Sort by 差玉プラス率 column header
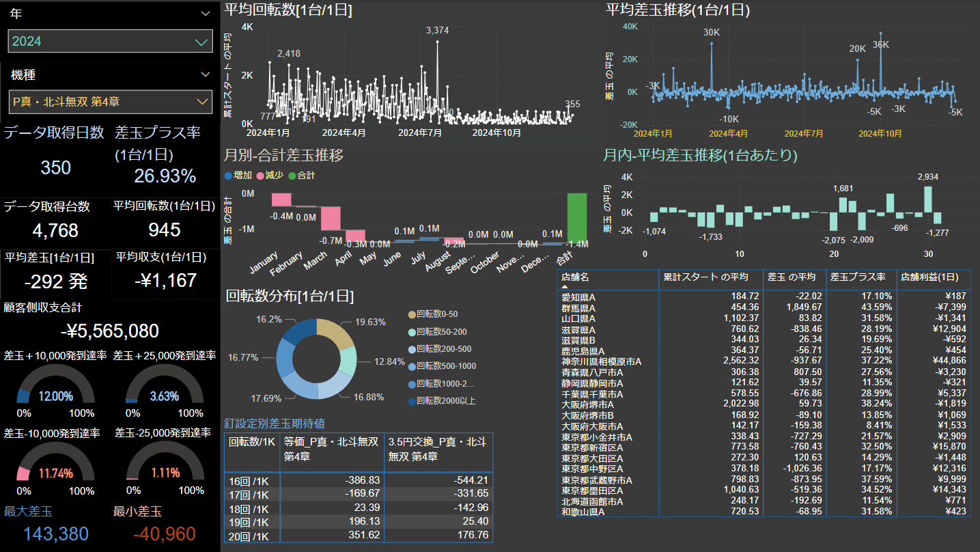 click(x=857, y=277)
